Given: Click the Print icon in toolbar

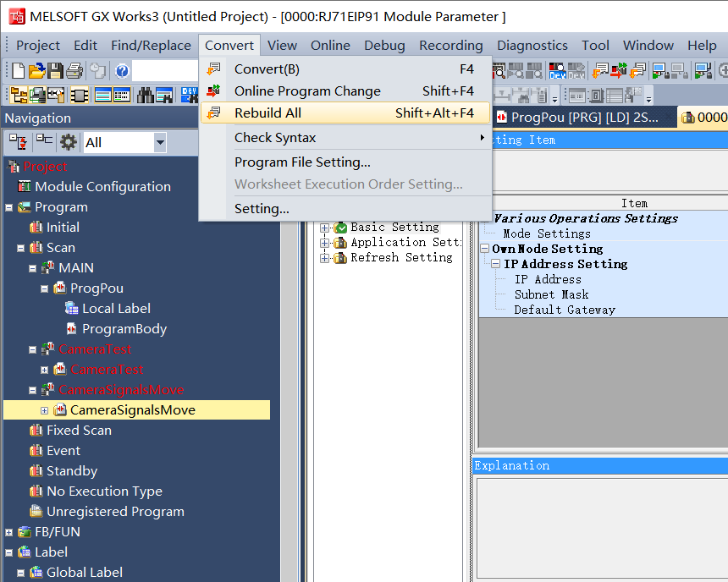Looking at the screenshot, I should point(74,71).
